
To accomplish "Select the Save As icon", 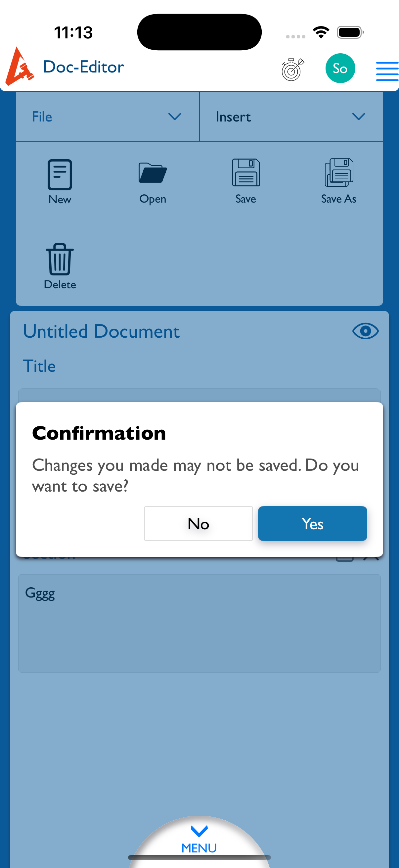I will 339,172.
